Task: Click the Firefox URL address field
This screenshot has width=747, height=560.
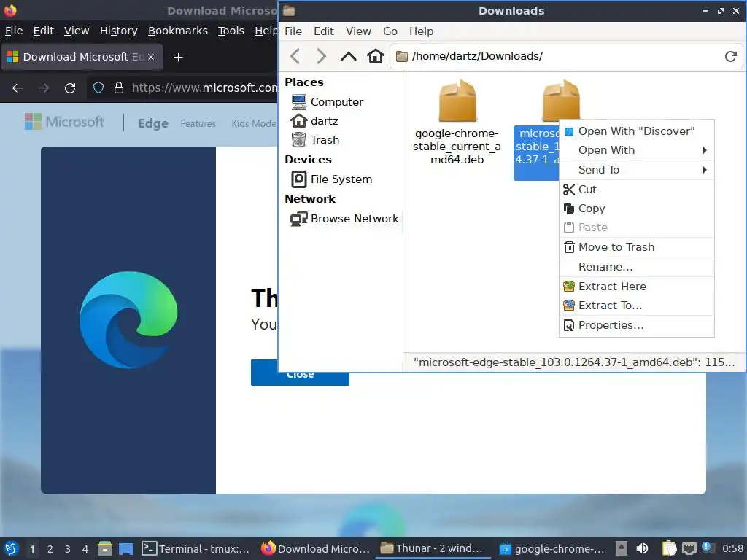Action: click(204, 87)
